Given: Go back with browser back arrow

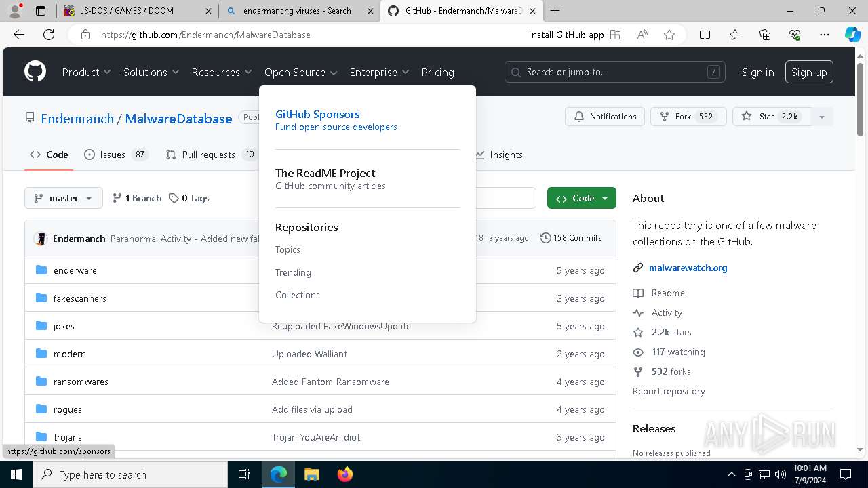Looking at the screenshot, I should [19, 35].
